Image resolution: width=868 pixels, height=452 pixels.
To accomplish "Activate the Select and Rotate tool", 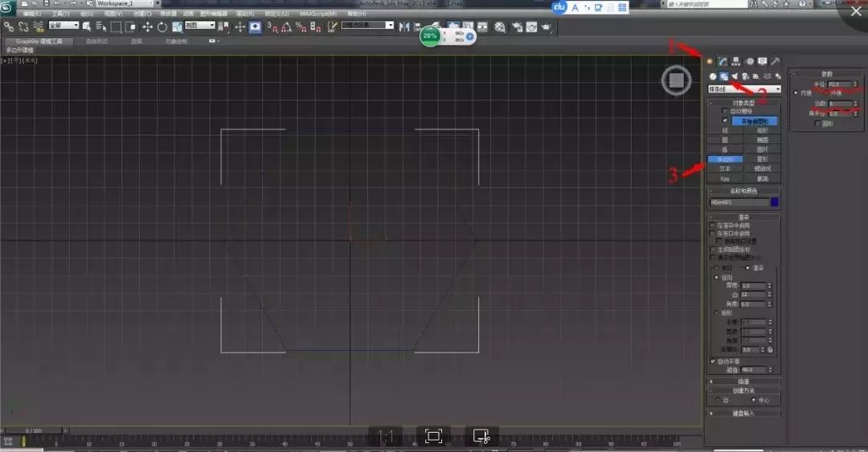I will [162, 26].
